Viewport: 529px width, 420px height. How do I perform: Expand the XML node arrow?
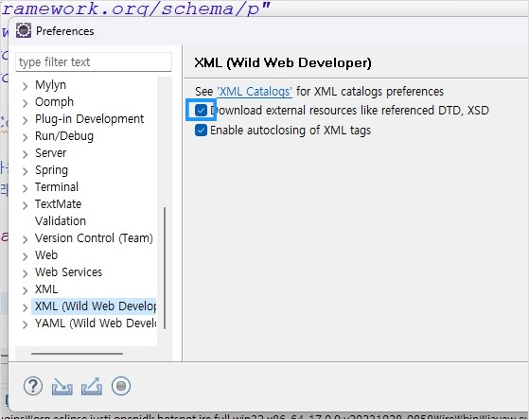tap(25, 290)
